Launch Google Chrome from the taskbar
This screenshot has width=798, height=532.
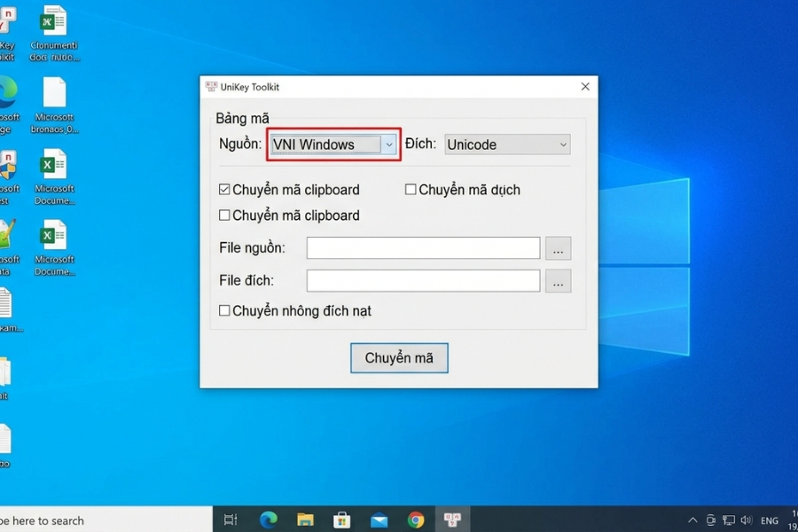tap(415, 520)
